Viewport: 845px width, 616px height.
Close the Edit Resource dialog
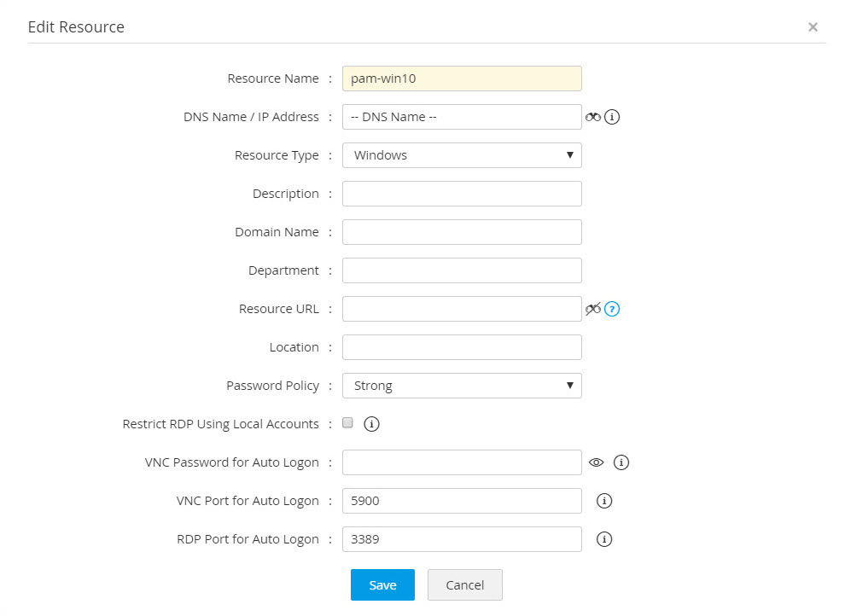coord(813,27)
